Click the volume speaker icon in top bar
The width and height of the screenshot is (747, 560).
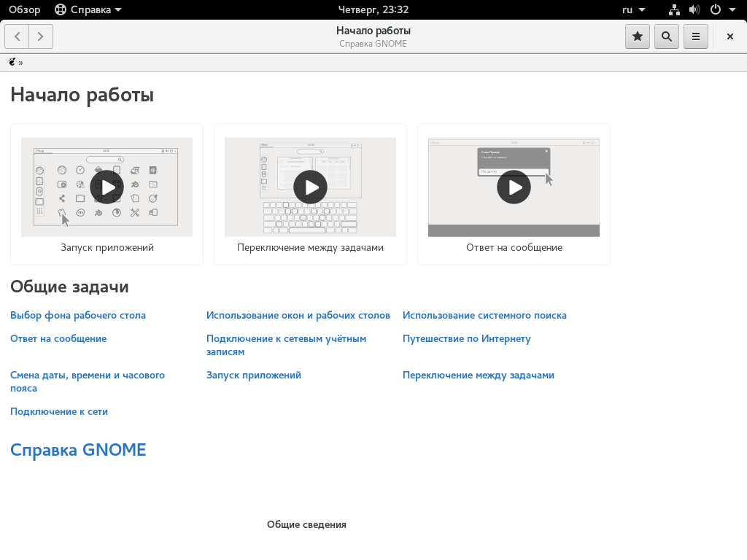(x=694, y=9)
